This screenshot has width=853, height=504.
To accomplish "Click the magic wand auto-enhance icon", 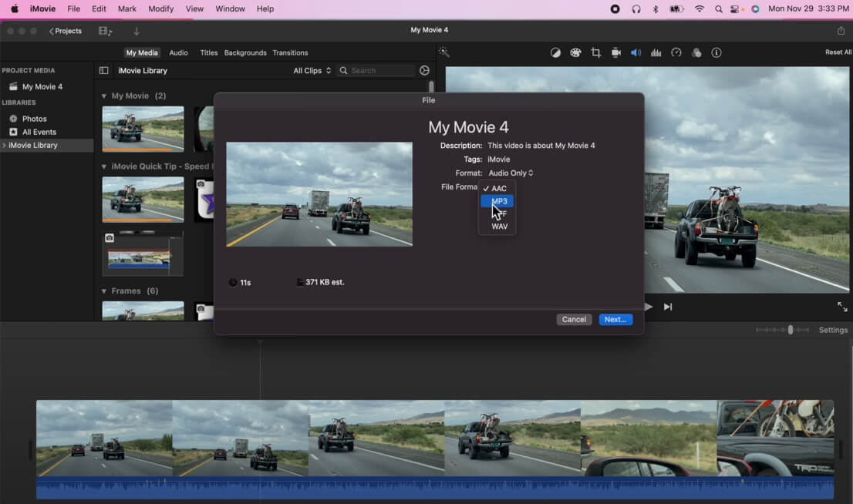I will 444,52.
